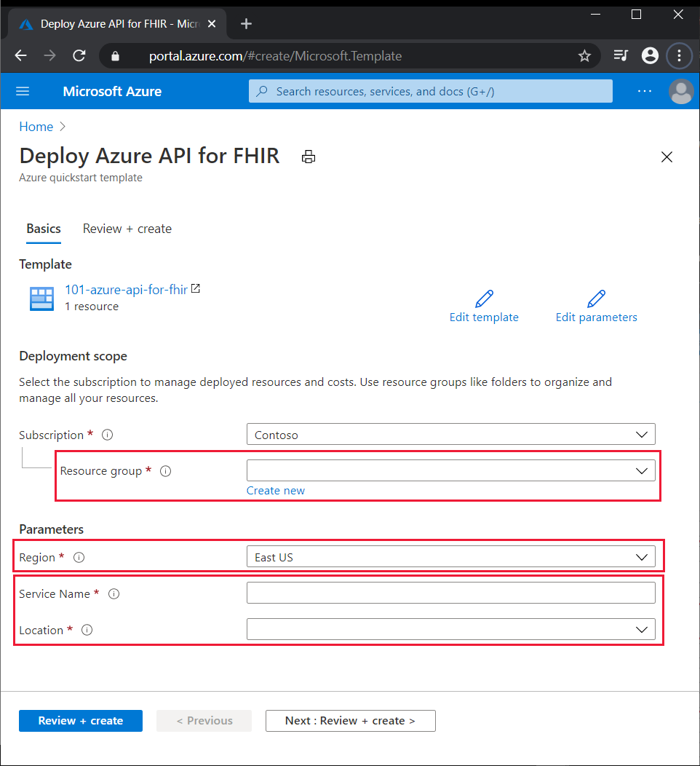Click the blue Review + create button

(81, 721)
